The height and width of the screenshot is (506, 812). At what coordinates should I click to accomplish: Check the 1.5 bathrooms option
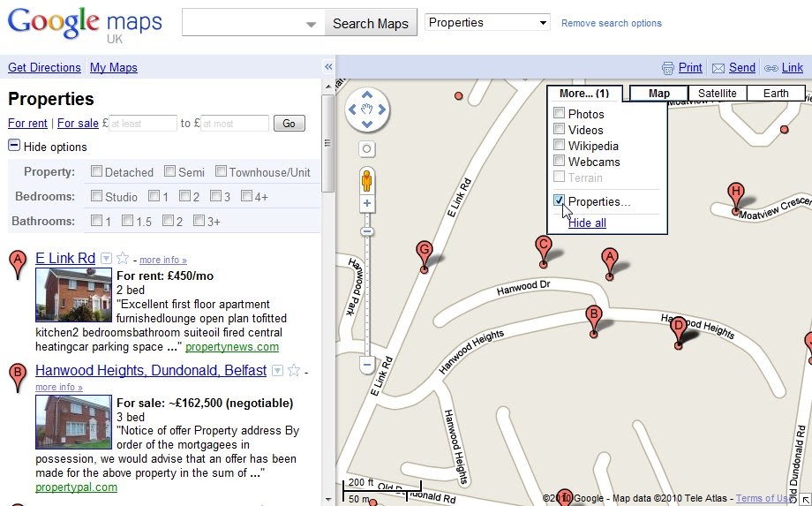127,221
